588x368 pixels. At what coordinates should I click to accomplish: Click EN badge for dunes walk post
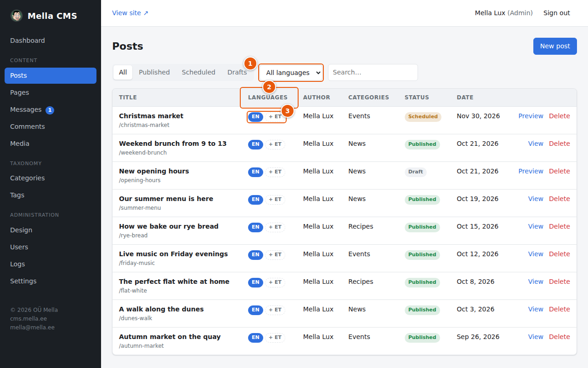[255, 310]
